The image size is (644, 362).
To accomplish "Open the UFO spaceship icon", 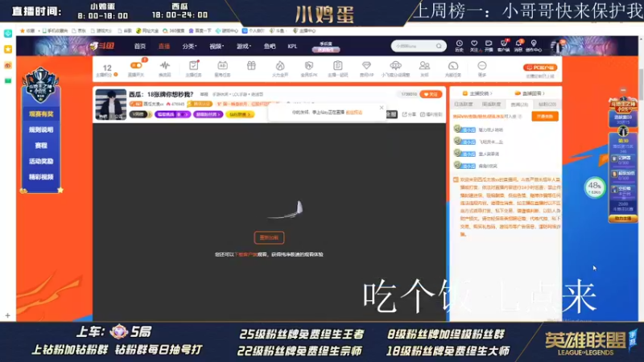I will [x=395, y=65].
